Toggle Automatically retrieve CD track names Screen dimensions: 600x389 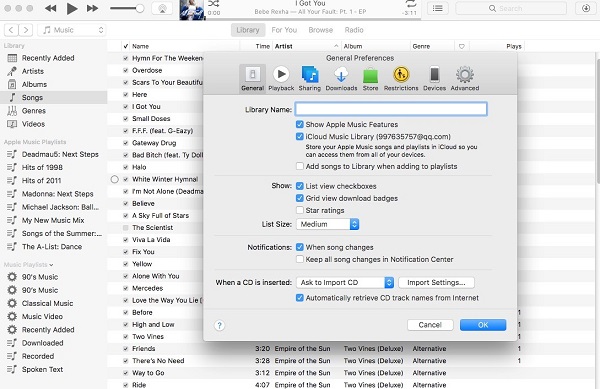300,298
